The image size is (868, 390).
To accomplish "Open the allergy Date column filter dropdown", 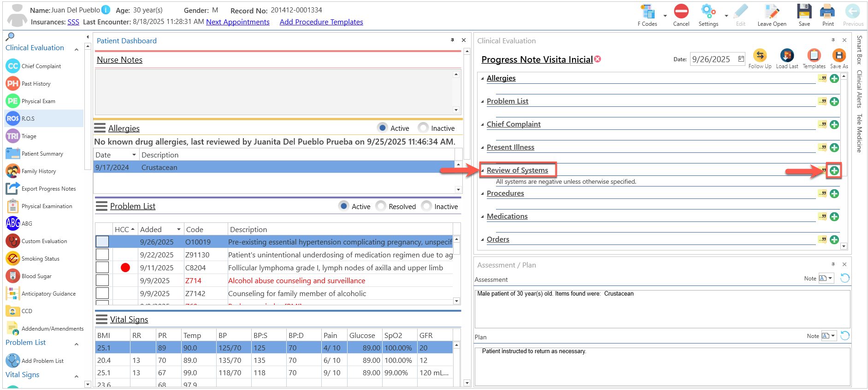I will (x=134, y=155).
